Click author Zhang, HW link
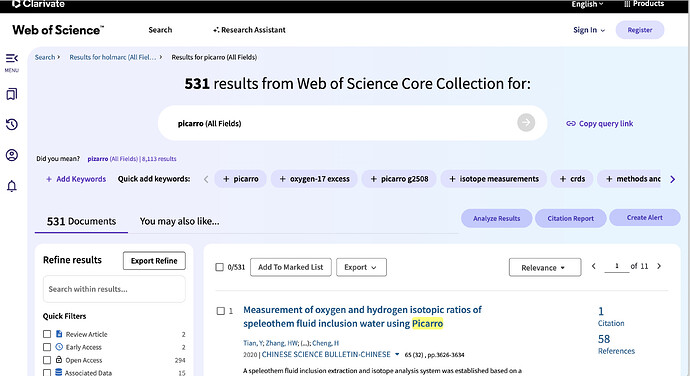Screen dimensions: 690x376 (x=282, y=343)
